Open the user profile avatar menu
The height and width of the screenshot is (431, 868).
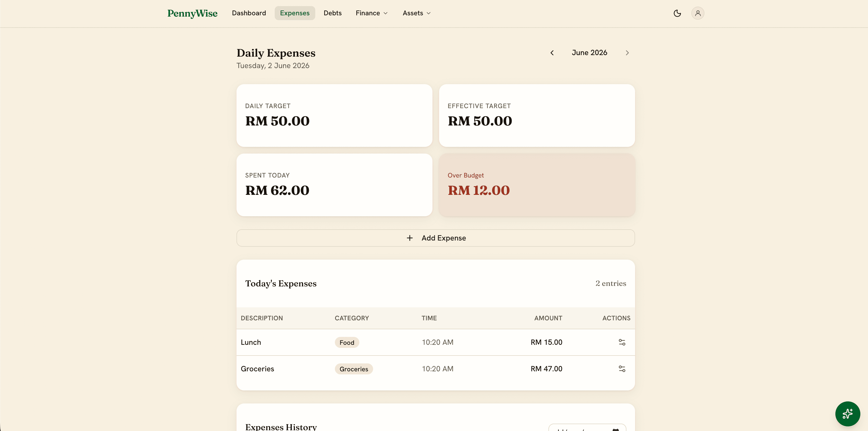coord(698,13)
